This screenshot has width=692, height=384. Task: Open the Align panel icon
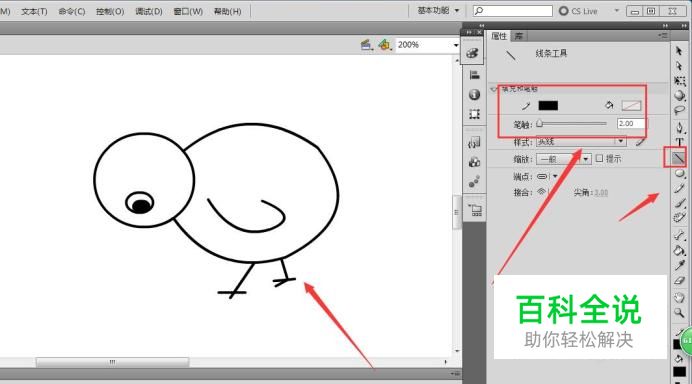(x=474, y=75)
